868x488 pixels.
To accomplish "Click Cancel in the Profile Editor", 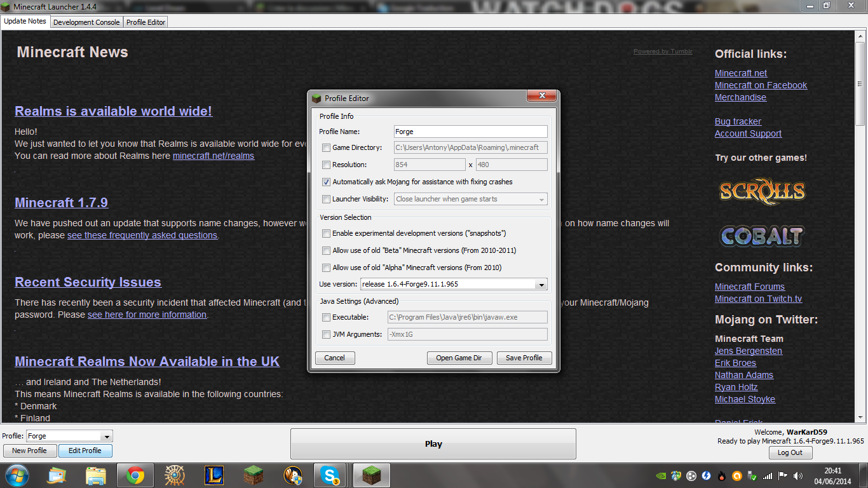I will 335,358.
